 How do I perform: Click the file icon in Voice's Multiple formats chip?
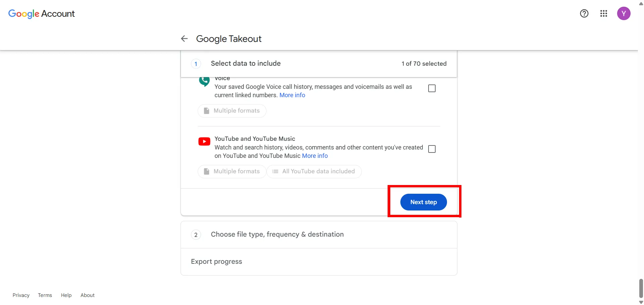tap(206, 111)
